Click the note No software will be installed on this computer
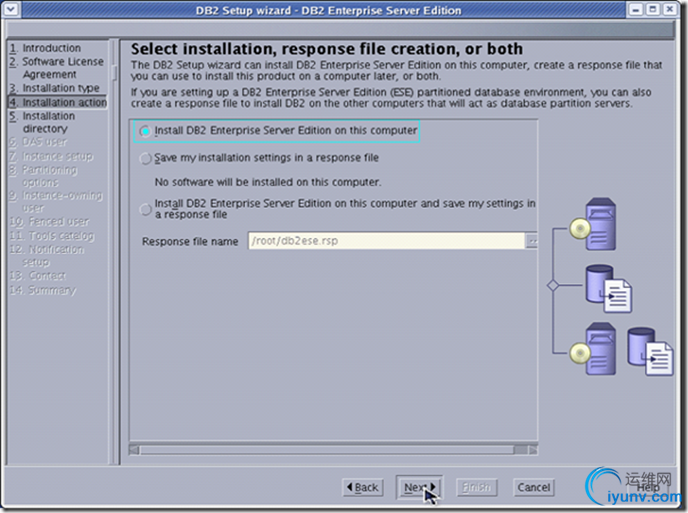Image resolution: width=688 pixels, height=513 pixels. [268, 182]
